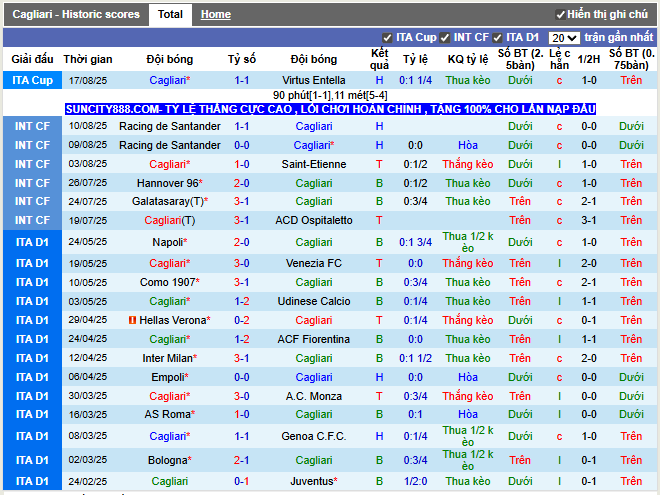The height and width of the screenshot is (495, 660).
Task: Switch to the Total tab
Action: click(170, 14)
